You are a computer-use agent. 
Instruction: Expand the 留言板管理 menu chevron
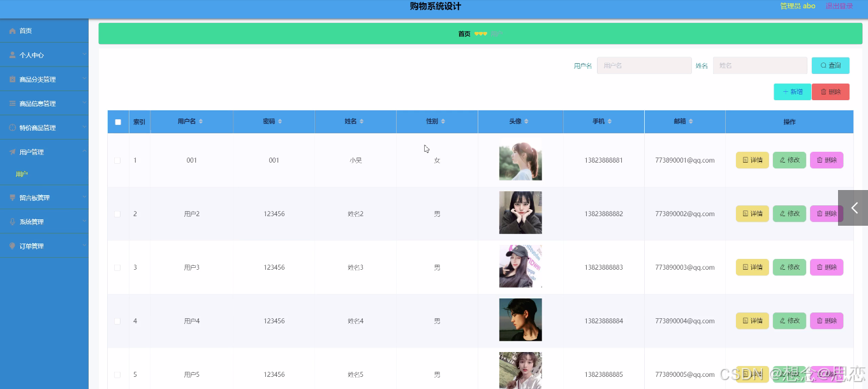pos(84,198)
